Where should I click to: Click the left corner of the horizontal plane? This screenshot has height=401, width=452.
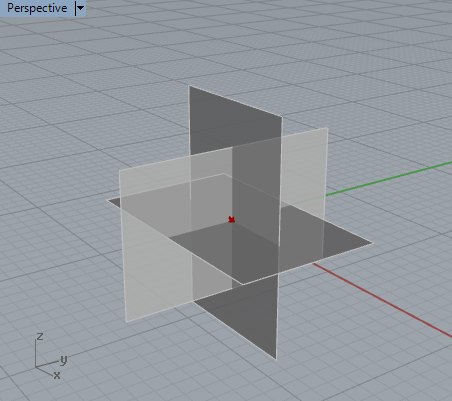108,200
